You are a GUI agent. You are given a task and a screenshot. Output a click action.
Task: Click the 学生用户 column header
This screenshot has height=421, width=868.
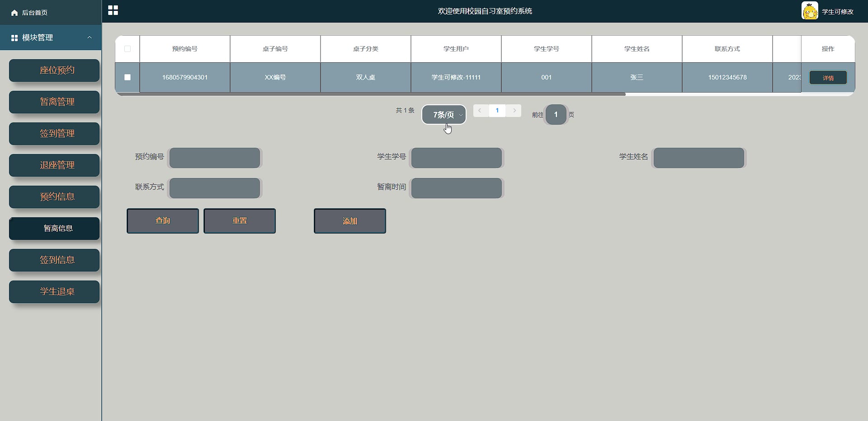click(456, 49)
